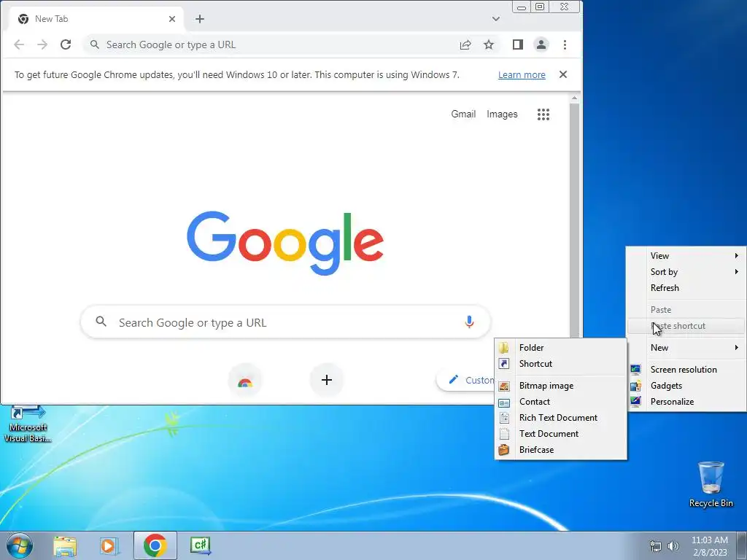The width and height of the screenshot is (747, 560).
Task: Reload the page with Chrome's refresh icon
Action: (65, 44)
